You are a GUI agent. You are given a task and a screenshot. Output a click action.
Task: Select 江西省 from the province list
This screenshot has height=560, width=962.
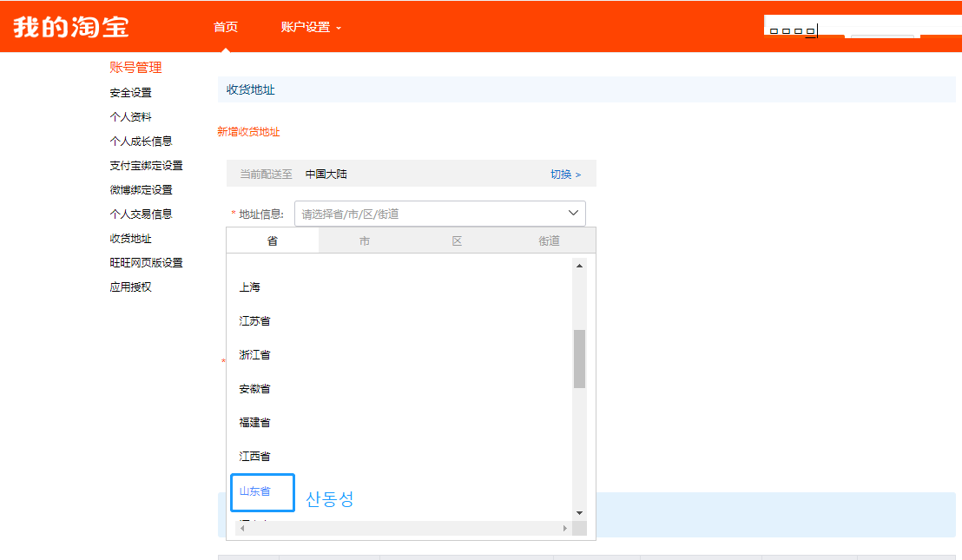pos(254,457)
